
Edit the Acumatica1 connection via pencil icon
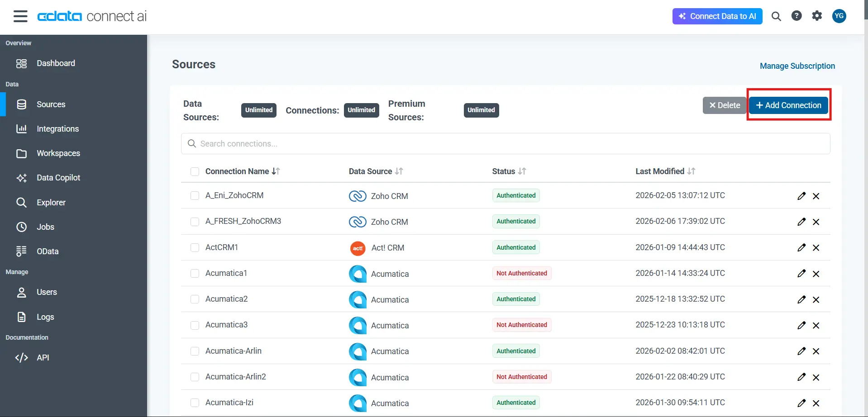tap(801, 274)
